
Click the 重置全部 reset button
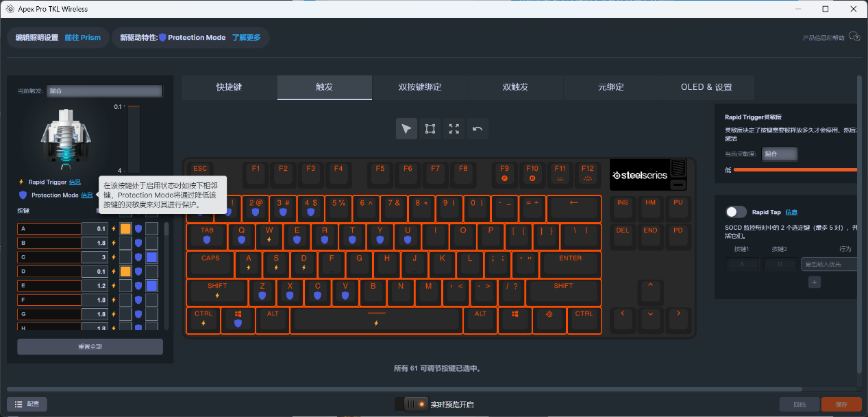(x=90, y=346)
